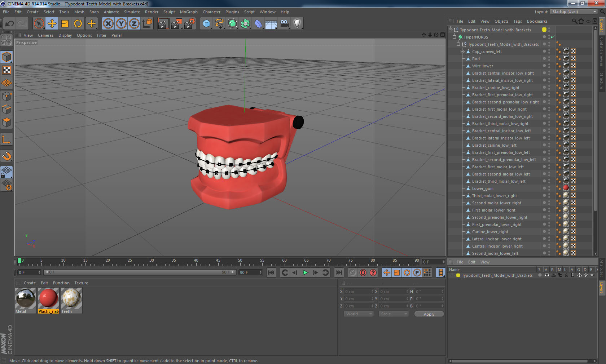
Task: Collapse the nested Typodont_Teeth_Model_with_Brackets null
Action: tap(458, 44)
